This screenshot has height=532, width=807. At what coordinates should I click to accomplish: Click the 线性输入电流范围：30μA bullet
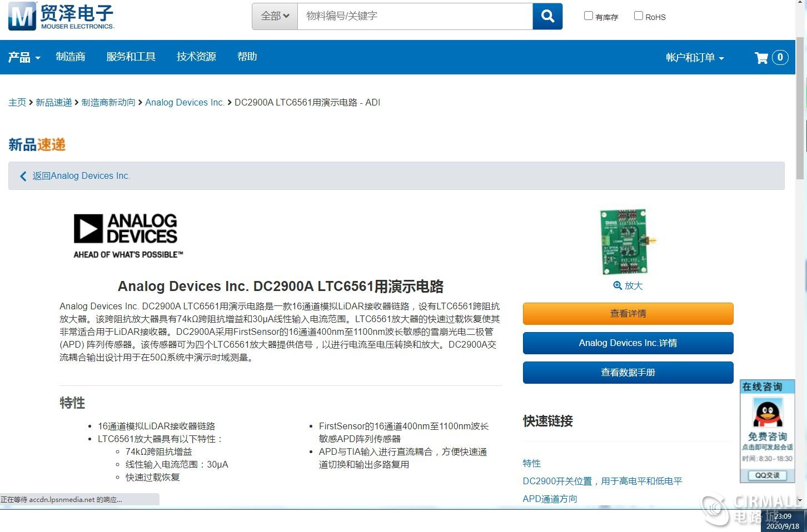click(x=177, y=464)
